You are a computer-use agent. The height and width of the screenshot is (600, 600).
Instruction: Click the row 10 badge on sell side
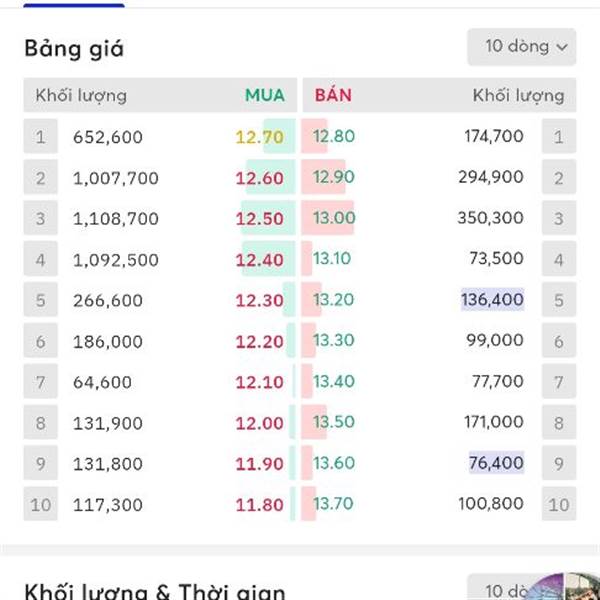click(x=559, y=504)
